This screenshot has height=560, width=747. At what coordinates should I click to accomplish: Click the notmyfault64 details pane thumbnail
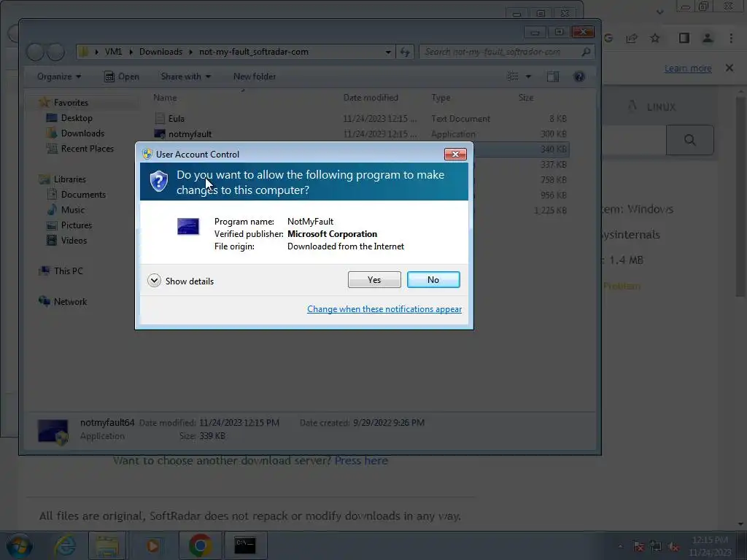click(x=53, y=432)
